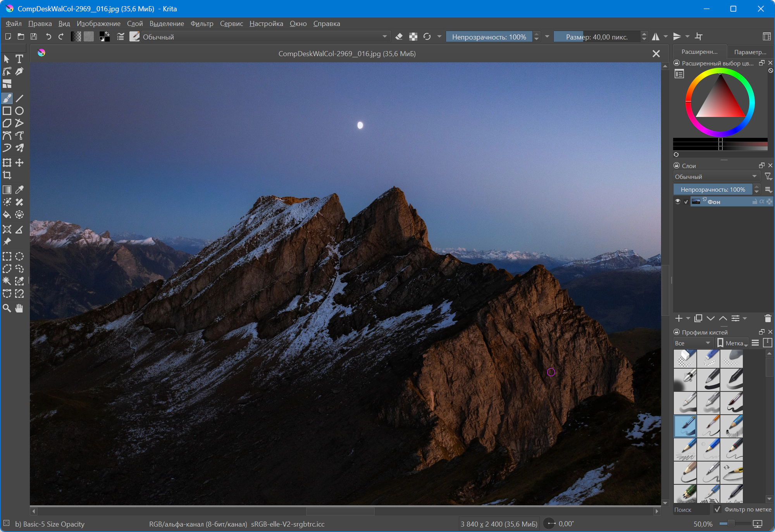This screenshot has height=532, width=775.
Task: Hide the Фон layer with eye icon
Action: [x=678, y=201]
